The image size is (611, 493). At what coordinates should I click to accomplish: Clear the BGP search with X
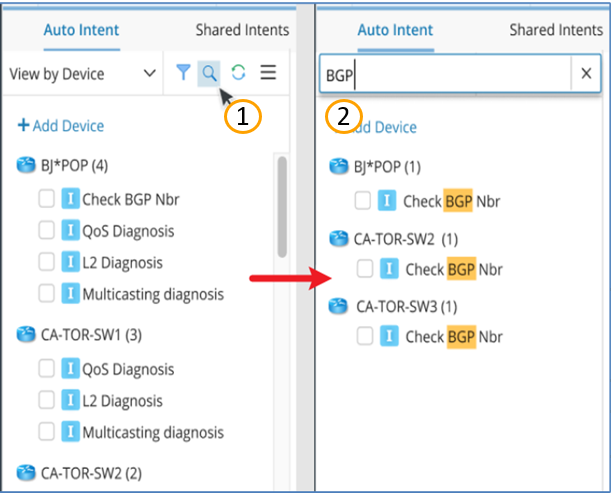pos(586,73)
